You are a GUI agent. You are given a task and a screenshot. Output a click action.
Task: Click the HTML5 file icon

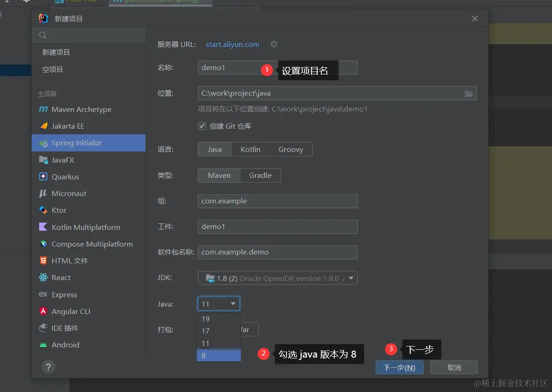[x=43, y=261]
